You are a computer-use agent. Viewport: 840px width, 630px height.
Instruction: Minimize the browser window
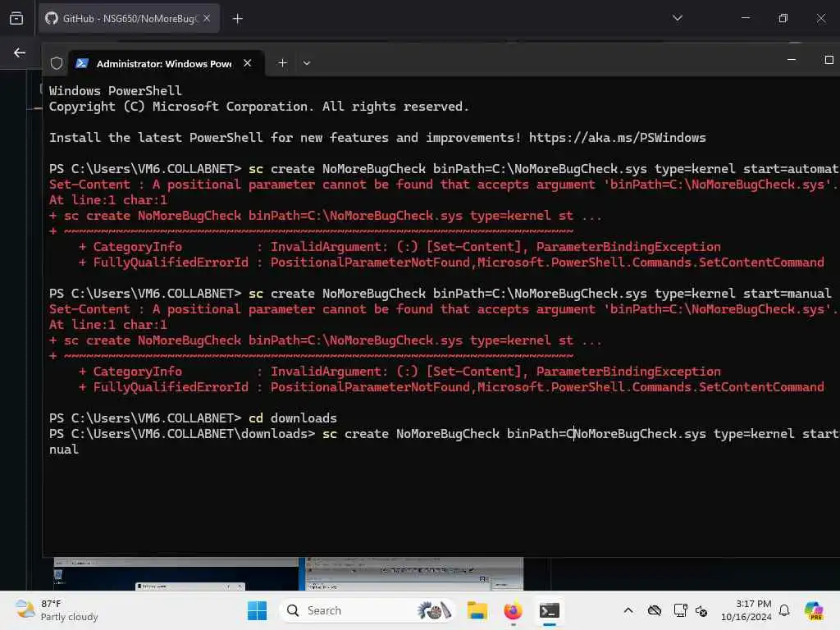tap(745, 18)
